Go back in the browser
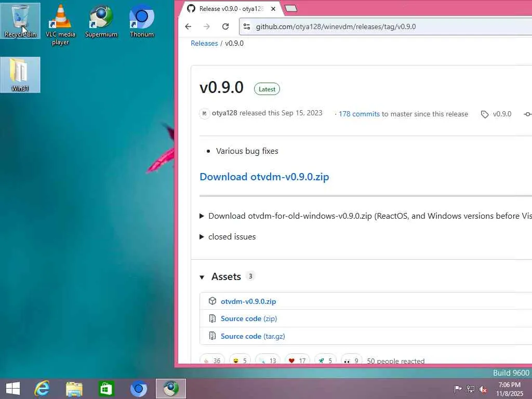 coord(188,26)
